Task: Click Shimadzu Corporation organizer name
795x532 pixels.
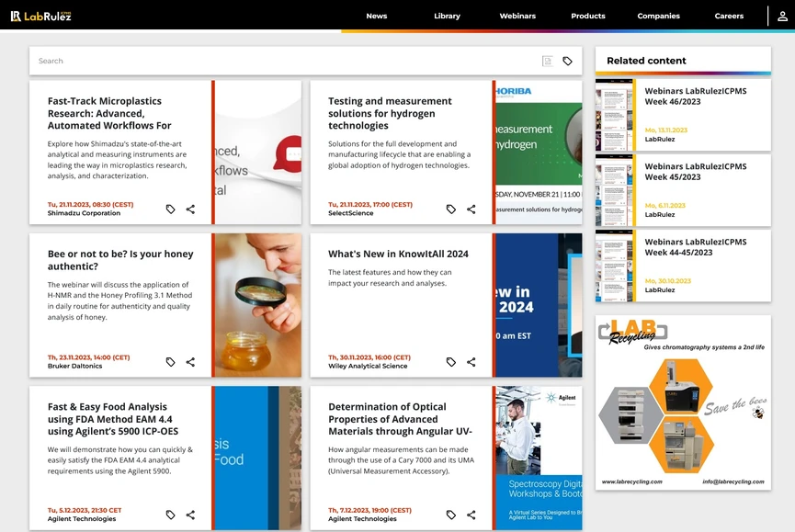Action: coord(85,213)
